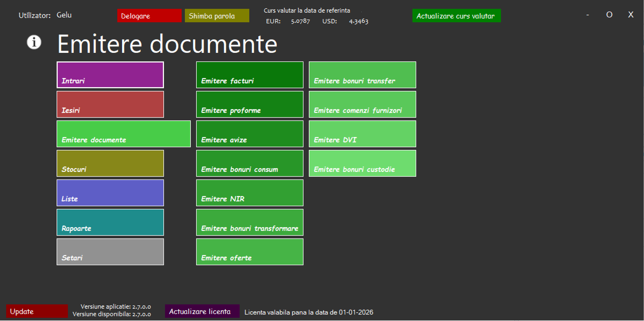Click the Delogare button to log out

pyautogui.click(x=149, y=16)
